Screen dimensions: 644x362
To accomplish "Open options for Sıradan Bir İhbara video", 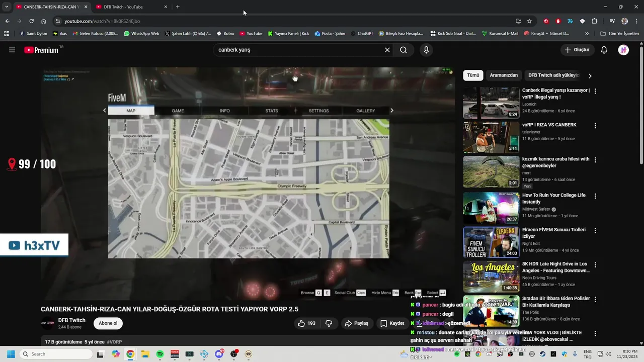I will (x=595, y=299).
